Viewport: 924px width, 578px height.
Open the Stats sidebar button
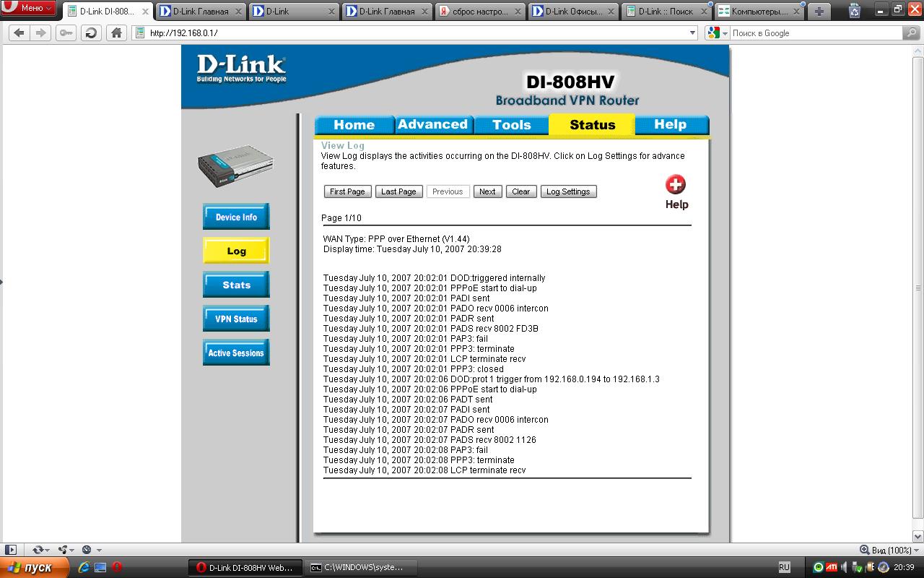coord(236,285)
